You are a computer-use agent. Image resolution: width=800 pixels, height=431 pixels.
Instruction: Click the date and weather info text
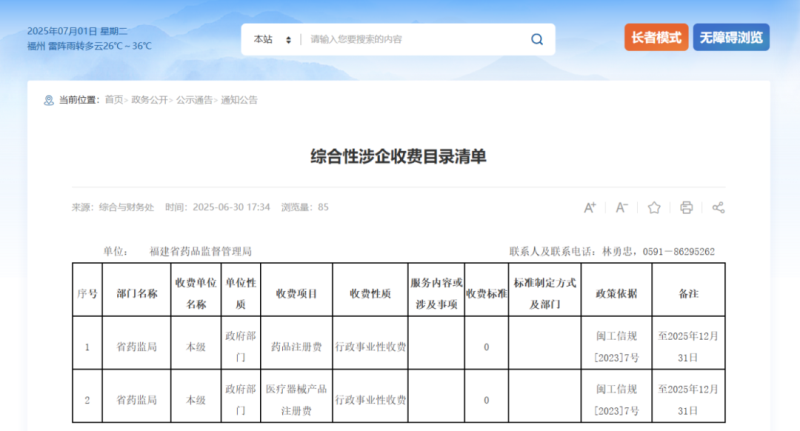pyautogui.click(x=90, y=39)
